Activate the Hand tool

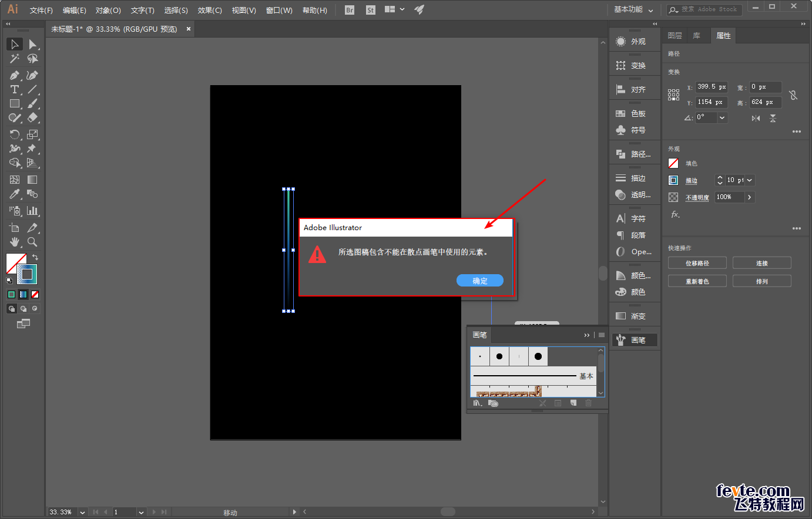[x=15, y=242]
